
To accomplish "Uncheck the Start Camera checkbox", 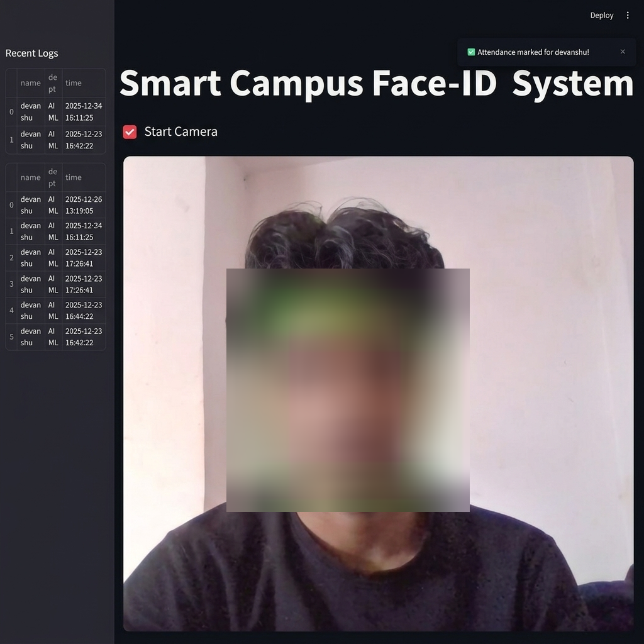I will click(130, 132).
